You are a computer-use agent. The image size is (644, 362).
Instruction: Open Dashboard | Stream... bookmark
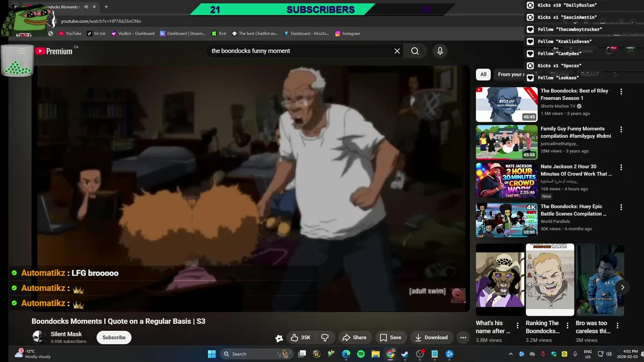pyautogui.click(x=183, y=33)
